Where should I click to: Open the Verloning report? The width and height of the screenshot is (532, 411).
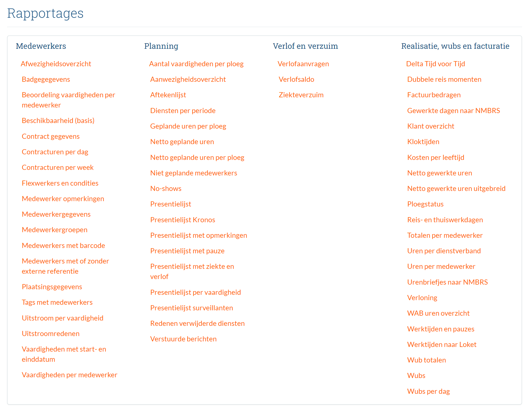[422, 298]
